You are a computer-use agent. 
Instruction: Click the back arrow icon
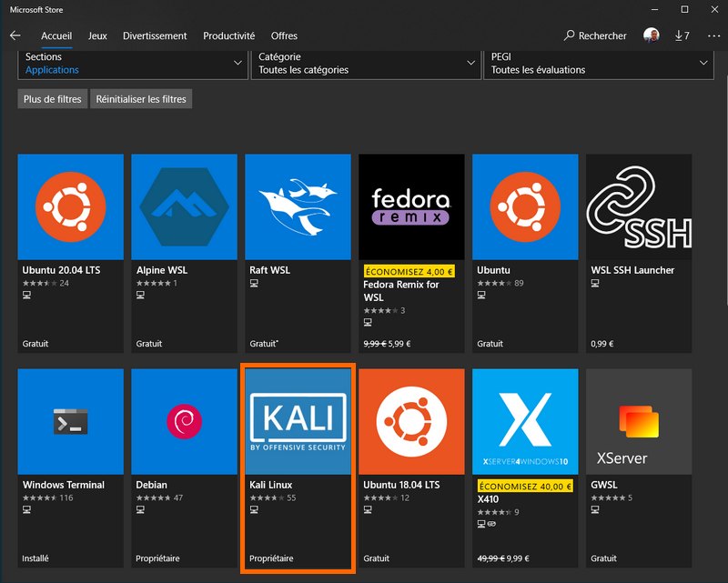click(x=15, y=35)
